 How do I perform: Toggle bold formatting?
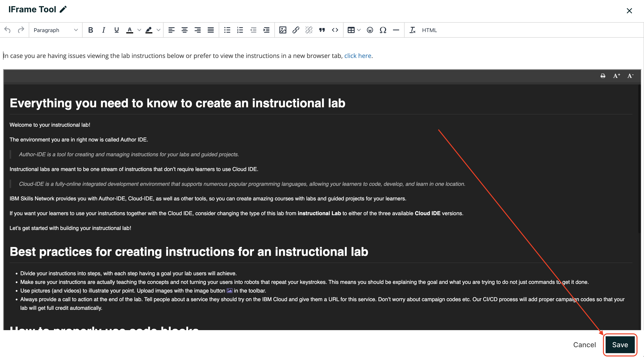point(91,30)
